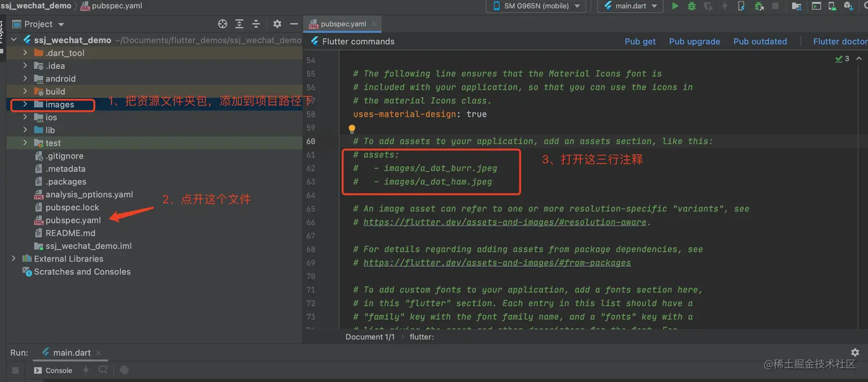Click the Collapse All icon in Project panel

click(x=256, y=24)
